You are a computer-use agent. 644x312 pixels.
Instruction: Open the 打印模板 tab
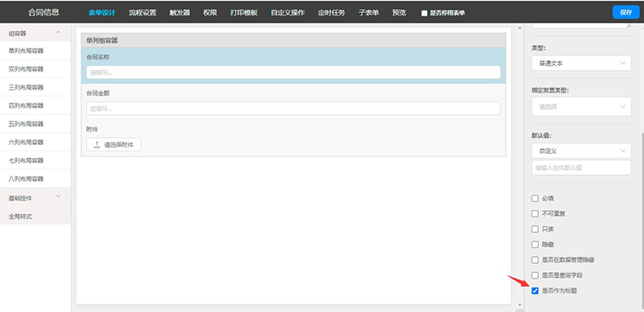(x=244, y=12)
